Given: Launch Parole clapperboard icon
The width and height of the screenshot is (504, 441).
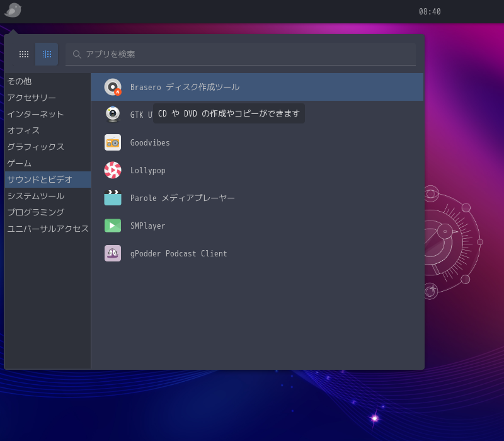Looking at the screenshot, I should [113, 198].
